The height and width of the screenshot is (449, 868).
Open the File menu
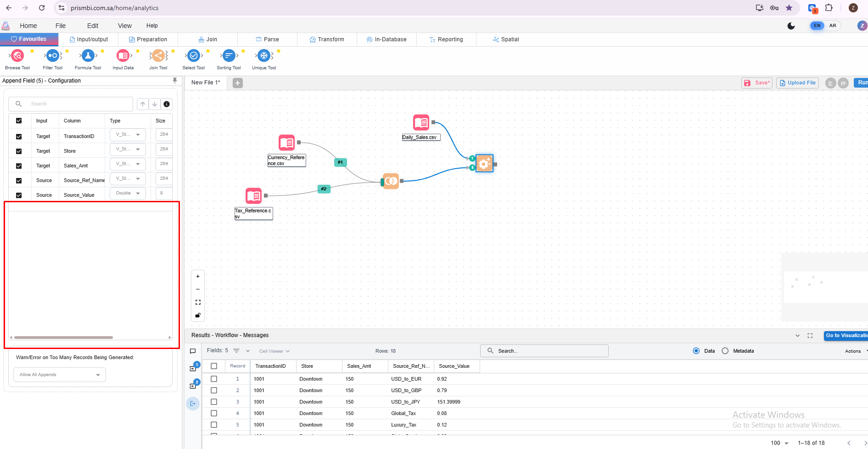(x=60, y=26)
